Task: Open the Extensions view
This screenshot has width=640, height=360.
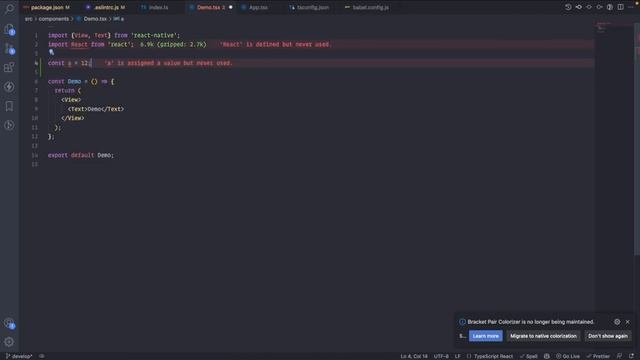Action: [9, 67]
